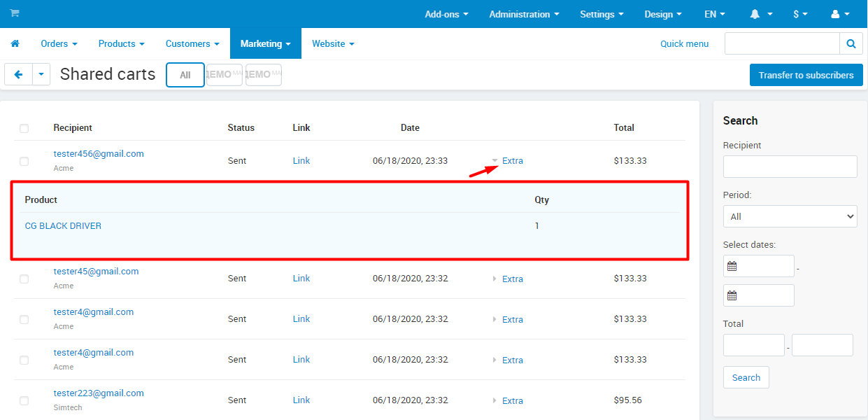This screenshot has height=420, width=868.
Task: Toggle the select-all checkbox in table header
Action: tap(24, 128)
